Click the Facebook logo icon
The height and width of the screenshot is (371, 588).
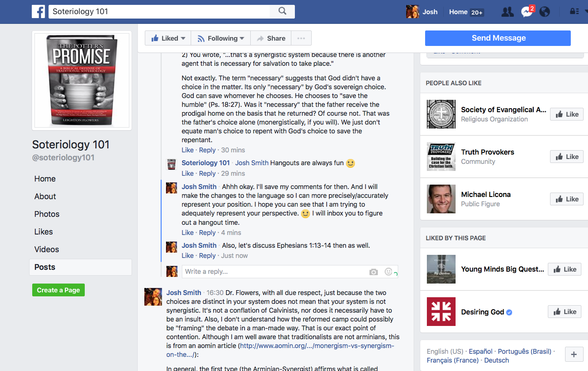pyautogui.click(x=38, y=12)
